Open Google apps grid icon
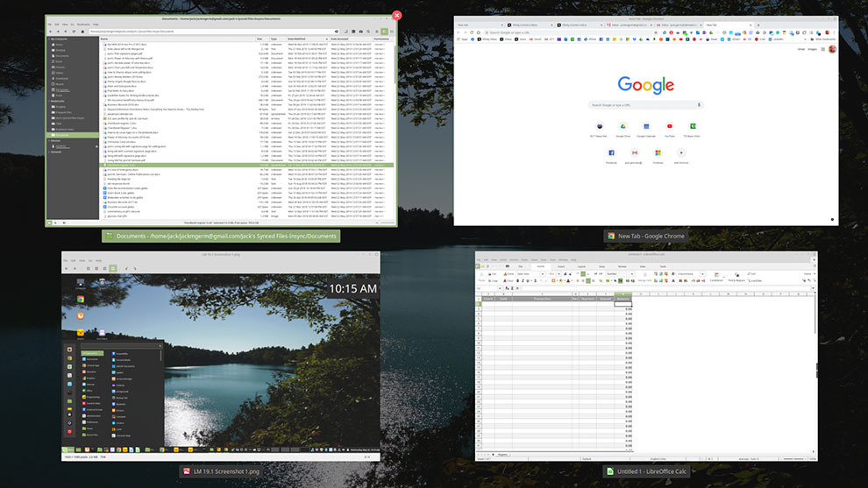 (823, 49)
